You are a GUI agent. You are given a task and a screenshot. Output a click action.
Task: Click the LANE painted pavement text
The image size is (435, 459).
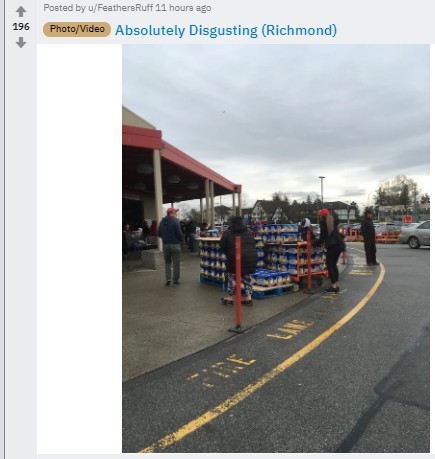(291, 329)
